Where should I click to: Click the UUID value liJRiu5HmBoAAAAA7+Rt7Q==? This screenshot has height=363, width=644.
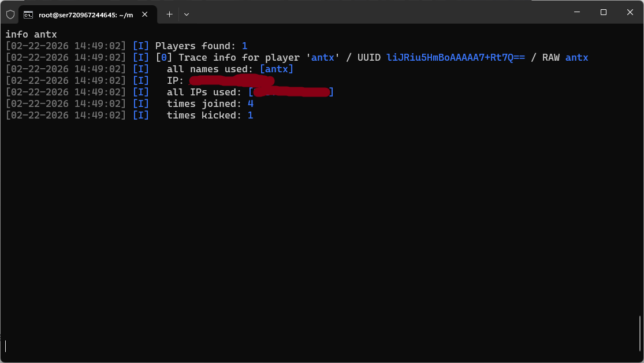(455, 58)
